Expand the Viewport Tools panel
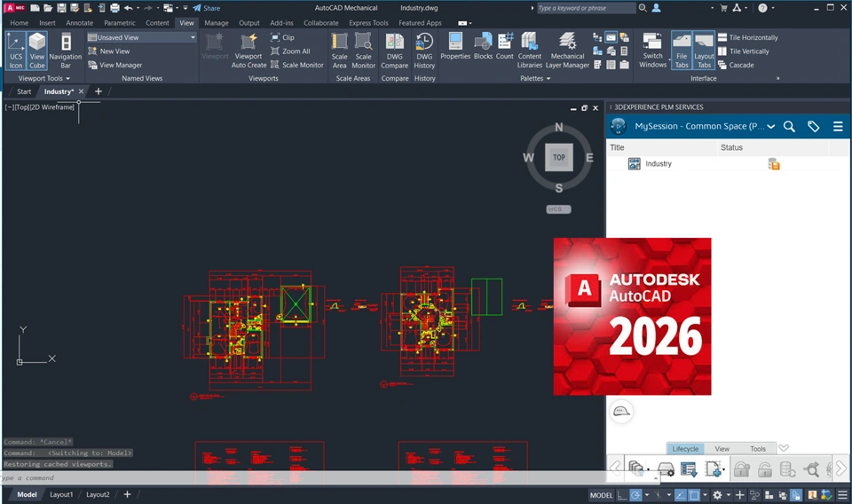Image resolution: width=852 pixels, height=504 pixels. [44, 78]
